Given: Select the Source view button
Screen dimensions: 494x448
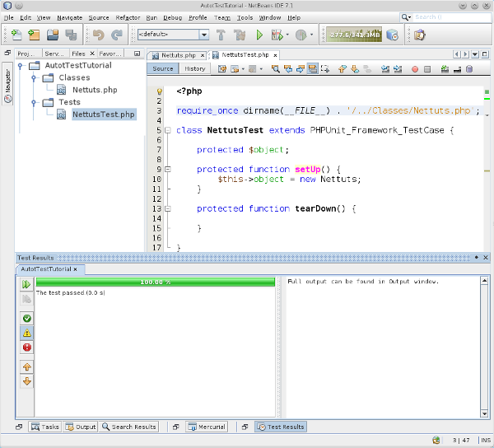Looking at the screenshot, I should [162, 68].
